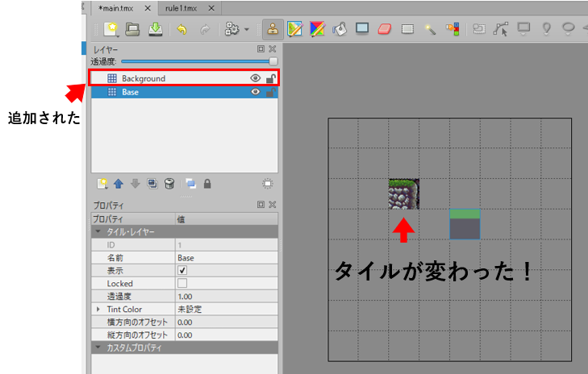Select the Insert Rectangle tool
588x374 pixels.
(523, 29)
